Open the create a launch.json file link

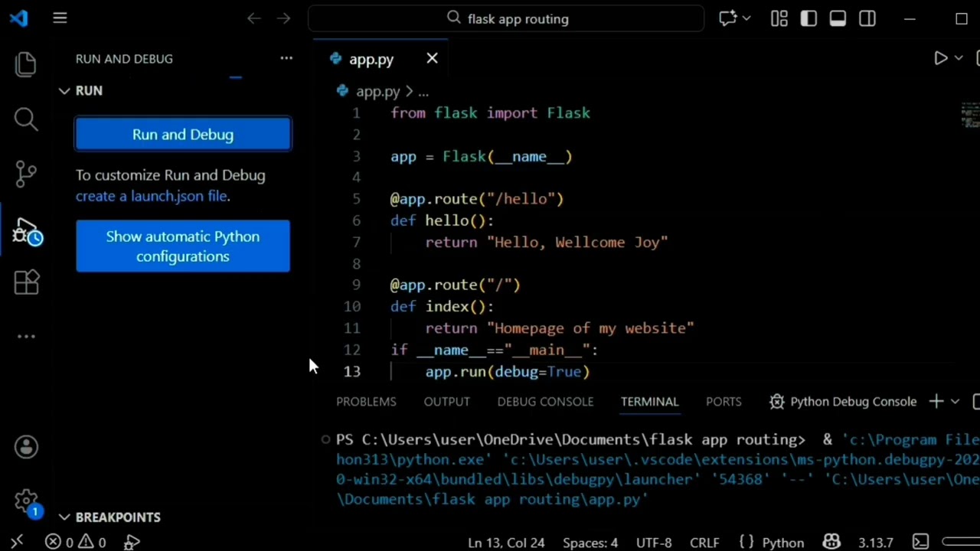152,196
